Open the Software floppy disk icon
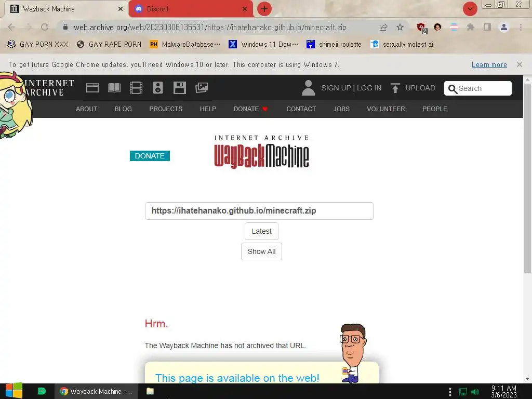The image size is (532, 399). click(179, 88)
